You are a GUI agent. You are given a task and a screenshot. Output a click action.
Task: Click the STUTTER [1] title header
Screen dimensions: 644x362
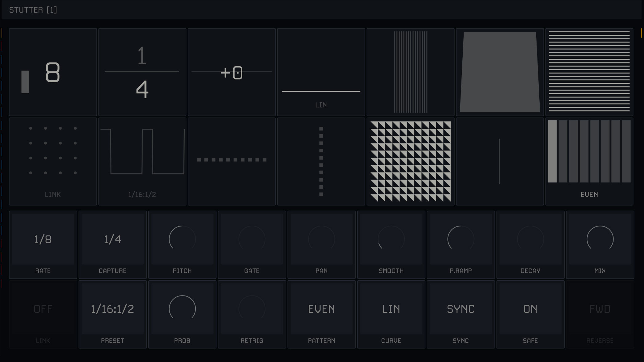point(33,10)
